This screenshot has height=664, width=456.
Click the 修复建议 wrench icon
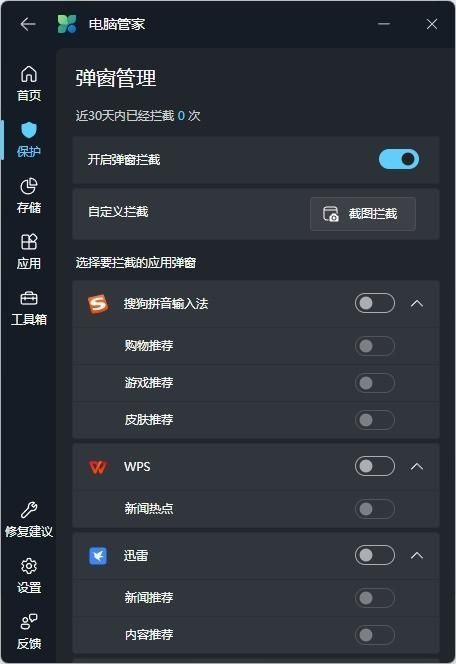tap(29, 510)
